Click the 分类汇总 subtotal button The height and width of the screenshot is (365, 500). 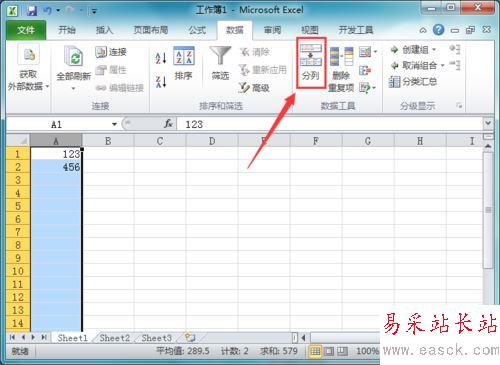tap(413, 81)
